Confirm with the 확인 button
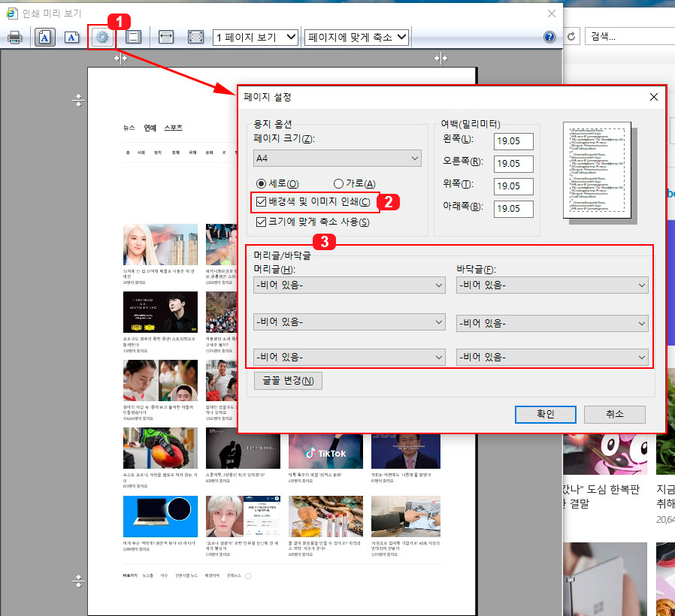The image size is (675, 616). pos(546,414)
